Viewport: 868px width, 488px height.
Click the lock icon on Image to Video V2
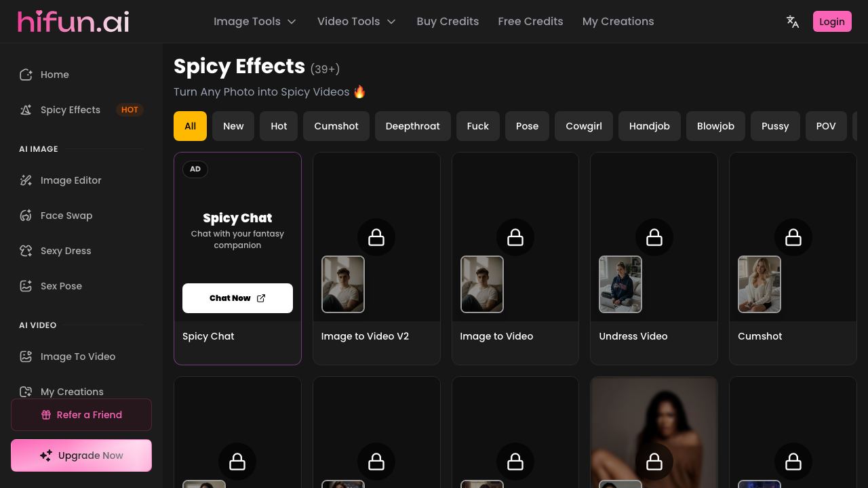[x=376, y=237]
